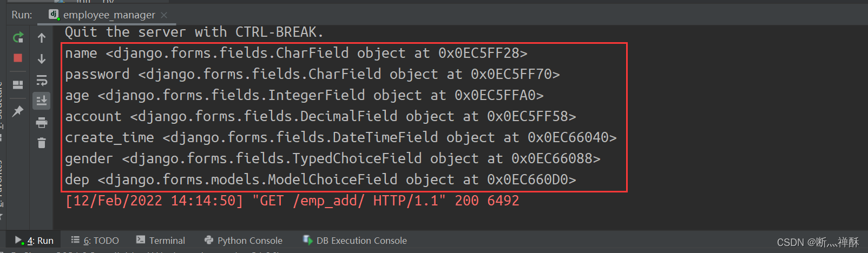Switch to the 6: TODO tool window
Screen dimensions: 868x253
tap(95, 241)
